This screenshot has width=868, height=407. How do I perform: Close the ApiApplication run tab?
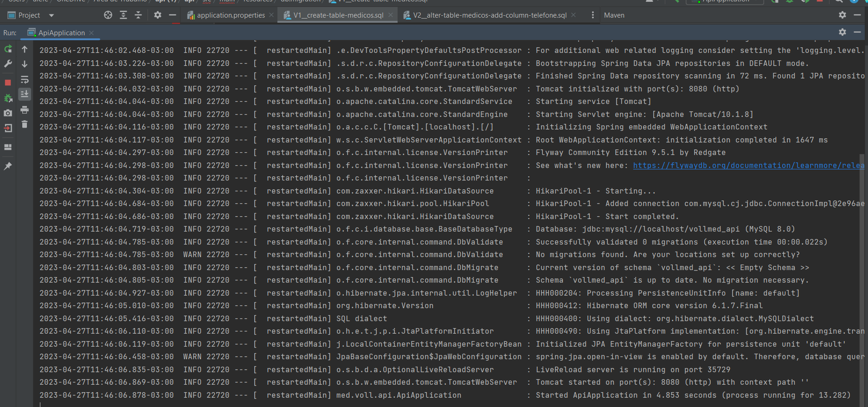(91, 32)
